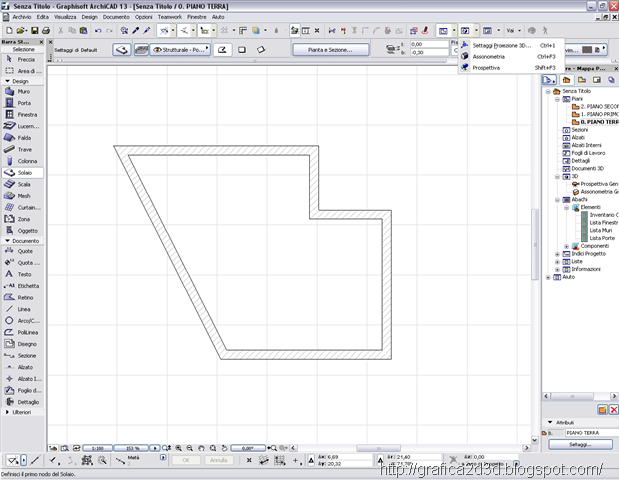Click the Pianta e Sezione button
This screenshot has width=619, height=480.
point(331,50)
